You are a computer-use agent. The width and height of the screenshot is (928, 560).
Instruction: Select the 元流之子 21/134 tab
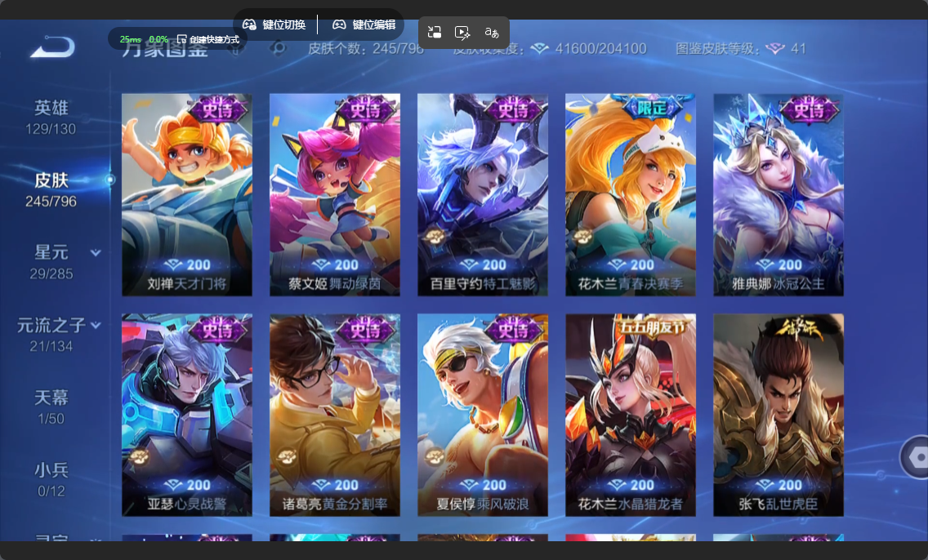click(x=51, y=335)
